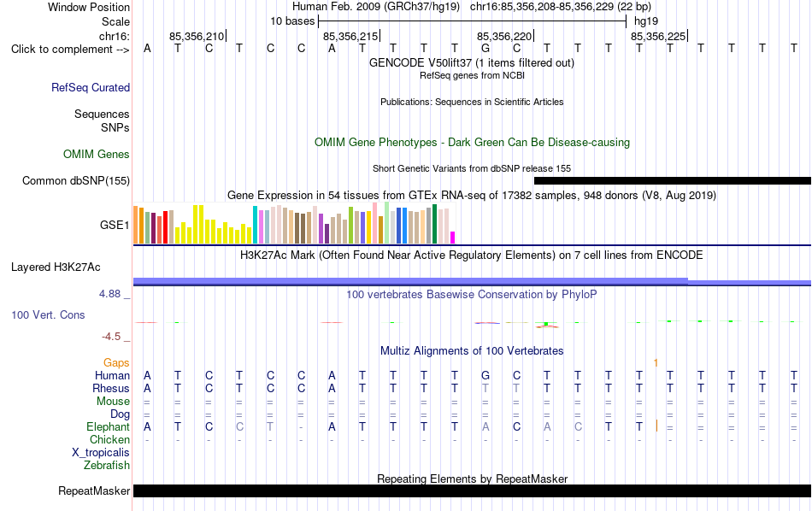Click 'RefSeq genes from NCBI' title
Image resolution: width=812 pixels, height=511 pixels.
coord(472,75)
